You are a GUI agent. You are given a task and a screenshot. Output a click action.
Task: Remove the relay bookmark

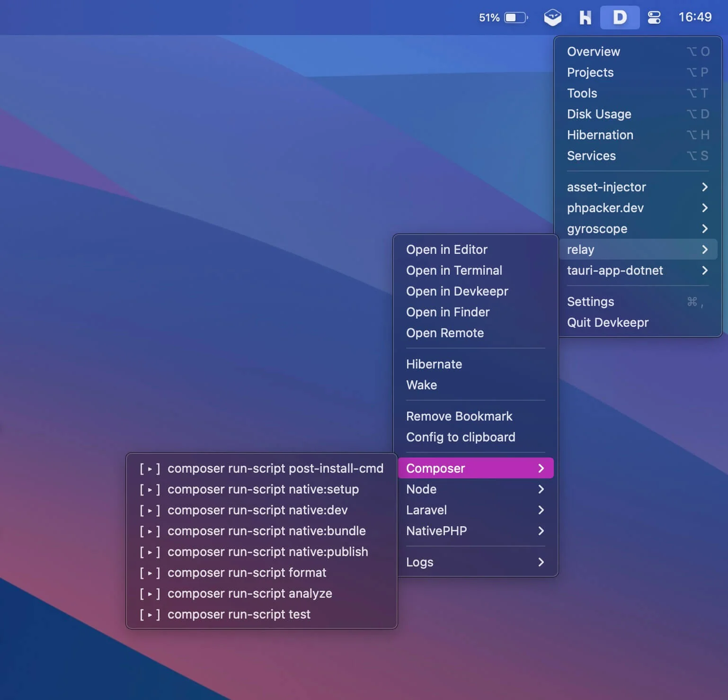click(459, 416)
